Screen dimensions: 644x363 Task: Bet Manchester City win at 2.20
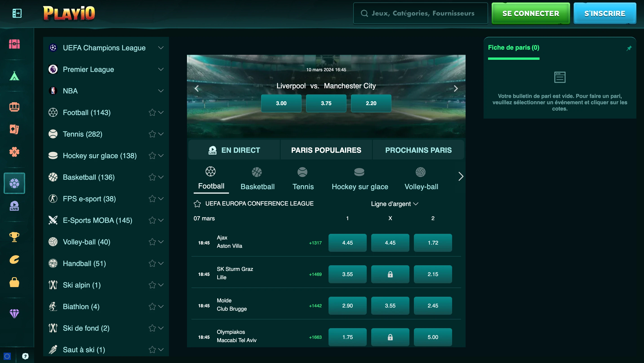pos(371,103)
